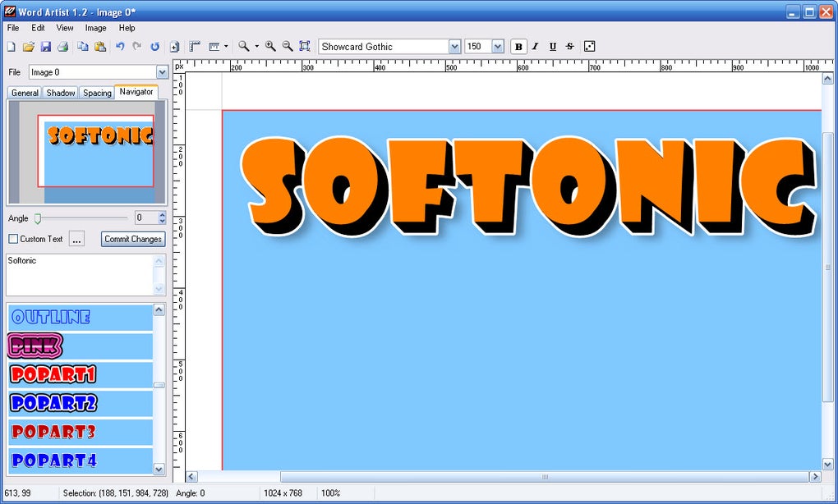The image size is (838, 504).
Task: Switch to the Spacing tab
Action: [97, 93]
